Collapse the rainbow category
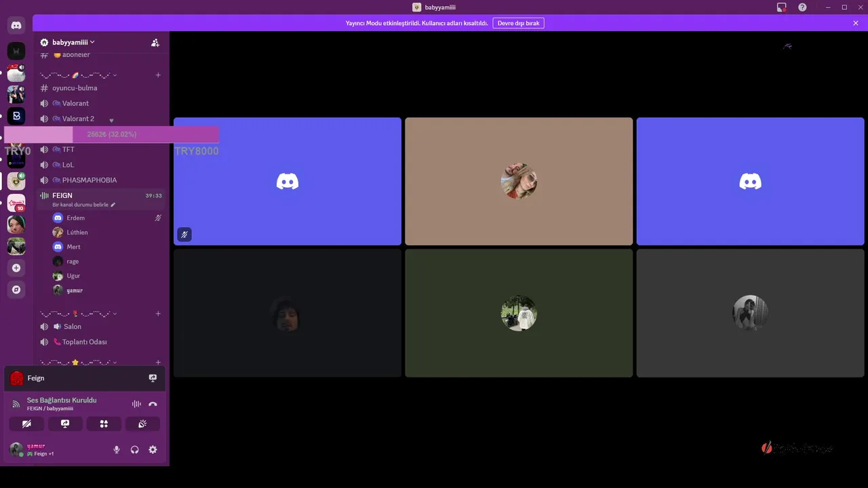This screenshot has height=488, width=868. (x=77, y=75)
